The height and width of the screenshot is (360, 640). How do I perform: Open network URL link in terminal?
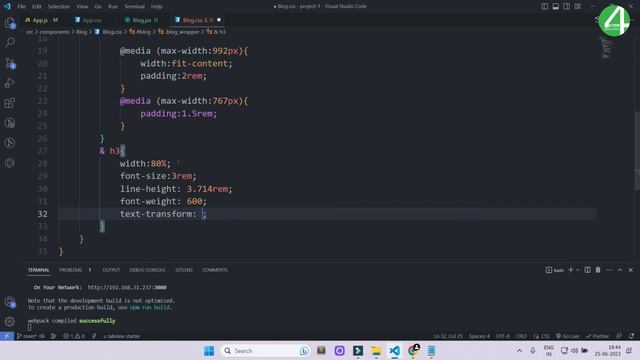coord(127,287)
